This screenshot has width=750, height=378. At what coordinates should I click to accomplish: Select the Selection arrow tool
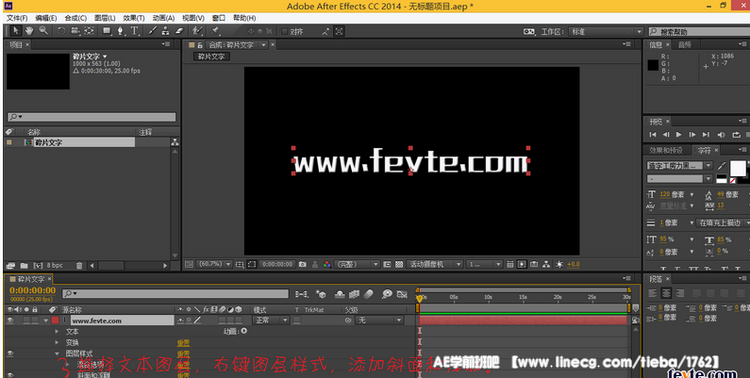[16, 31]
